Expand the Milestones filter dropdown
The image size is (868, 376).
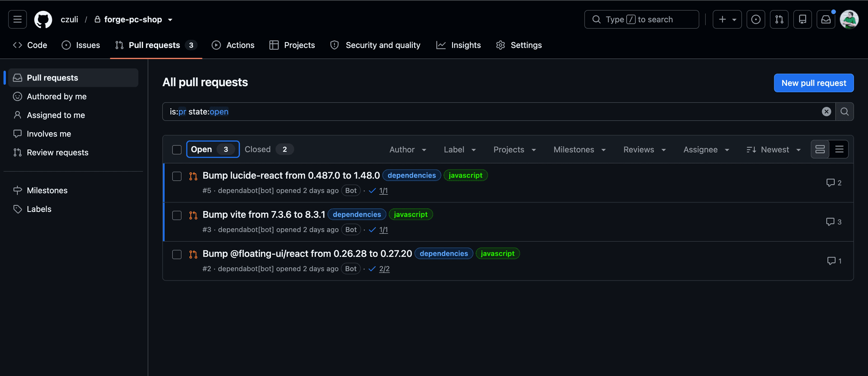point(580,150)
